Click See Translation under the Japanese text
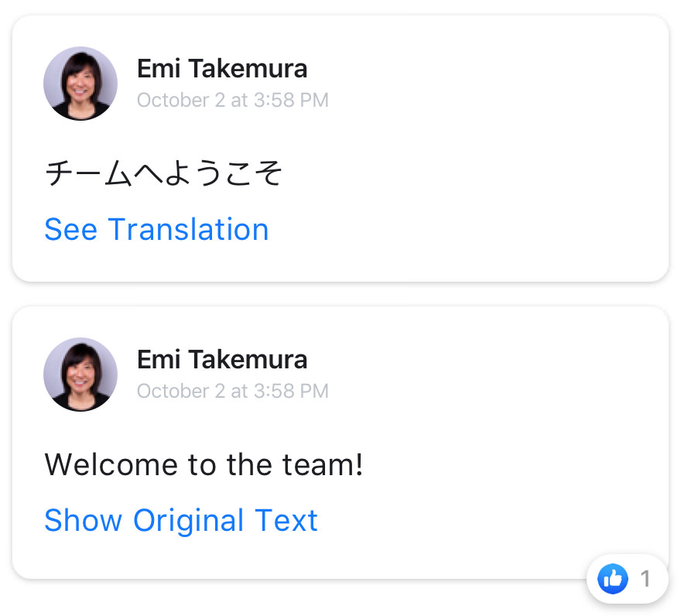Viewport: 681px width, 616px height. (156, 230)
